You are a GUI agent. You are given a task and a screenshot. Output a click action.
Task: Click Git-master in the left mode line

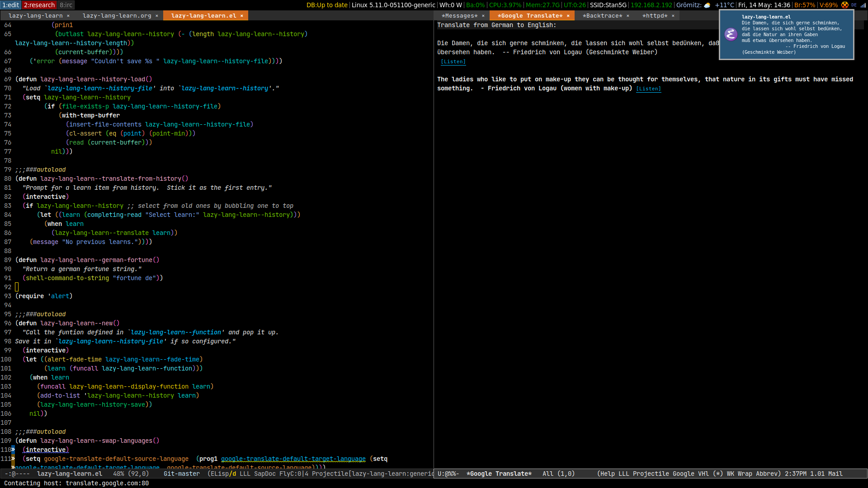[182, 474]
